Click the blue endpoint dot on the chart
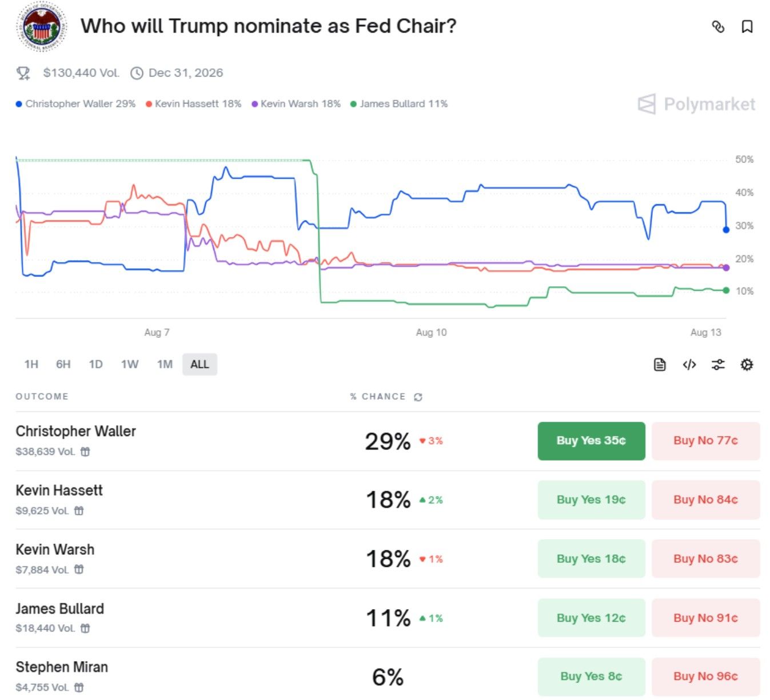This screenshot has height=700, width=770. pos(725,230)
